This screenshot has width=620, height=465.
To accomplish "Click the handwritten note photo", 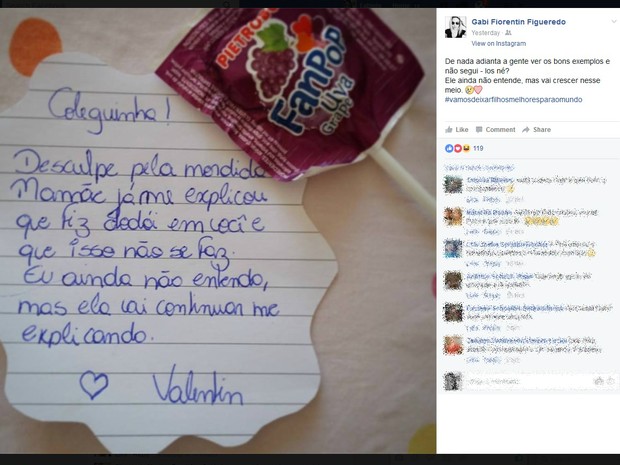I will (x=218, y=231).
